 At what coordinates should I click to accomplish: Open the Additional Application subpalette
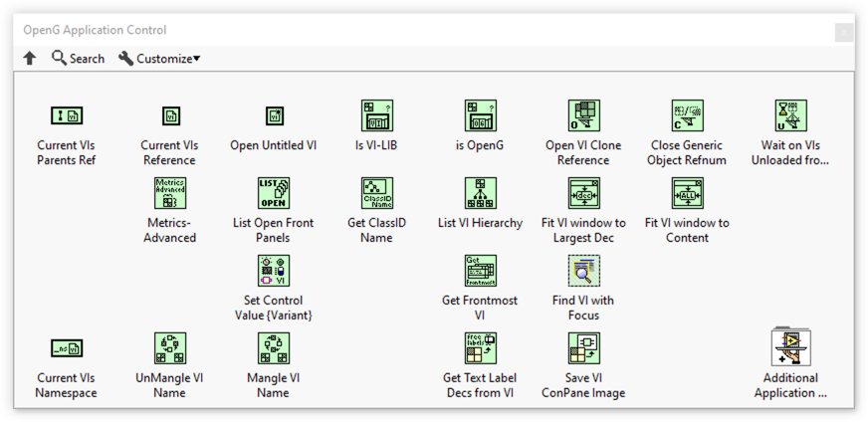pyautogui.click(x=791, y=346)
